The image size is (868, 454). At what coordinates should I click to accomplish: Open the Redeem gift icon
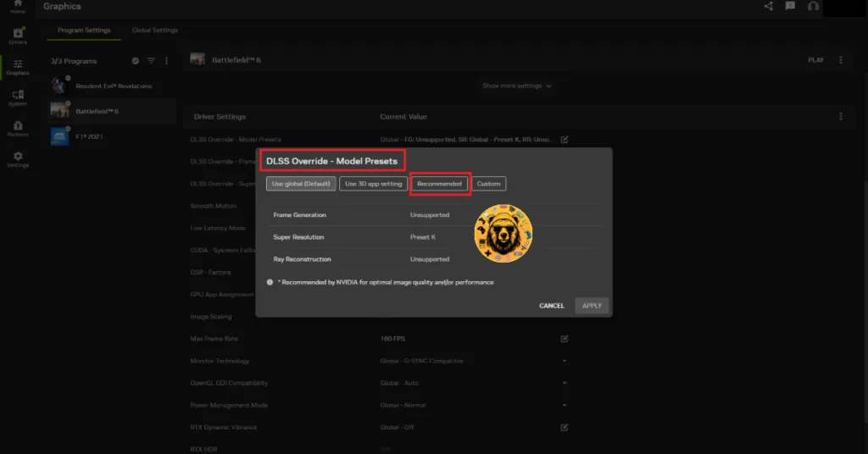(x=18, y=129)
